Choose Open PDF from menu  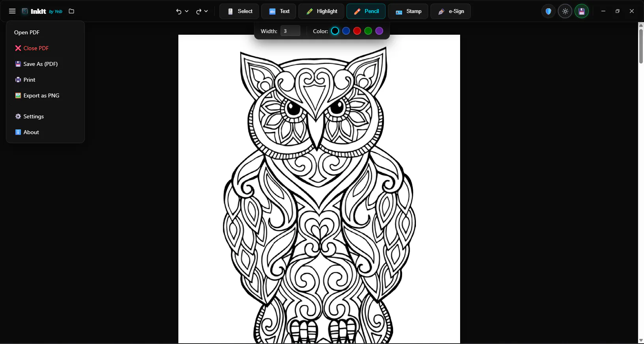coord(45,32)
